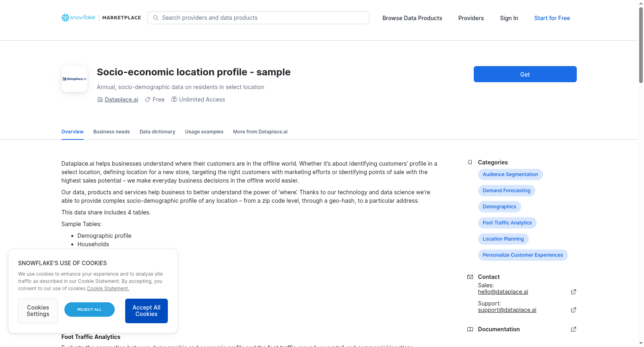Open the Usage examples tab
Viewport: 644px width, 347px height.
[x=204, y=132]
